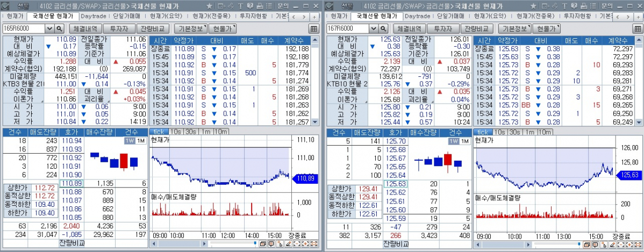The height and width of the screenshot is (252, 644).
Task: Open symbol code dropdown arrow for 167R6000
Action: coord(374,28)
